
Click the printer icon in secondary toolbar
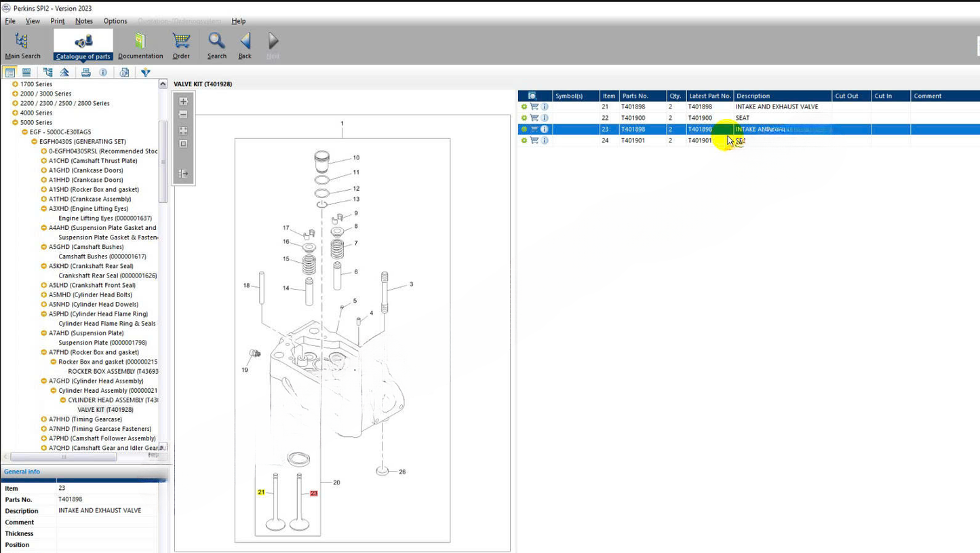point(85,72)
